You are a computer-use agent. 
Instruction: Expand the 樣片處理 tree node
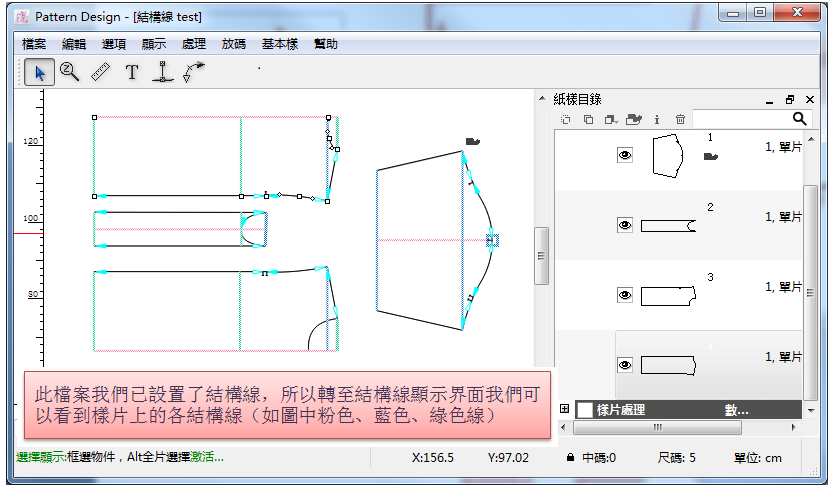[565, 409]
